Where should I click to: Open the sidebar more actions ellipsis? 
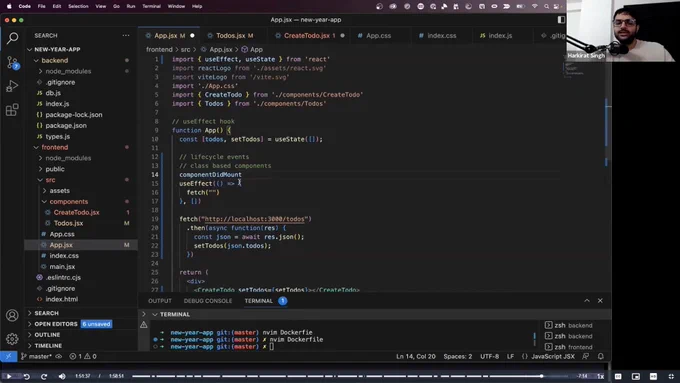pos(126,36)
